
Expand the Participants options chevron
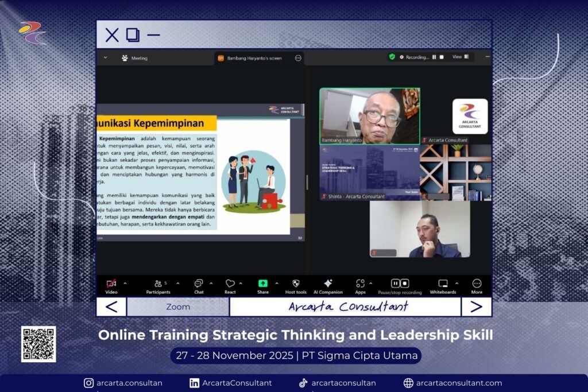point(178,283)
